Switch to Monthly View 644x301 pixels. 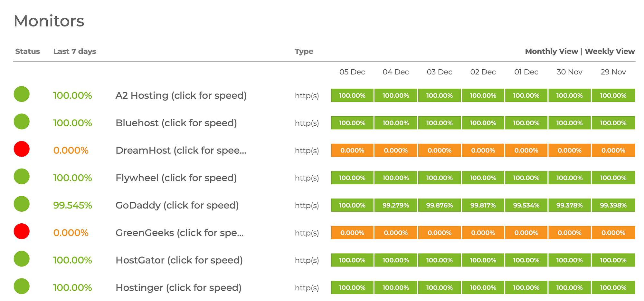click(x=551, y=51)
